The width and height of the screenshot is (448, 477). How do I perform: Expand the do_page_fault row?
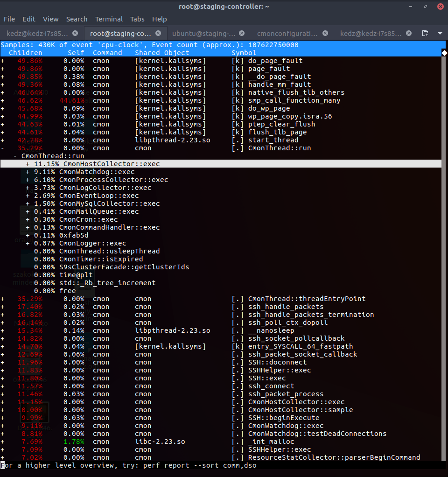click(2, 61)
